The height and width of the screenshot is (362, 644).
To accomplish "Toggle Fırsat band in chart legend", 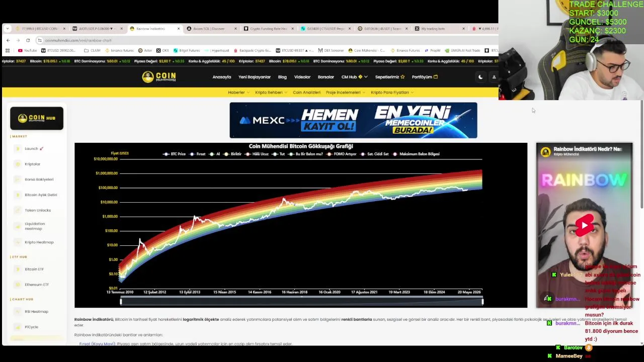I will [198, 154].
